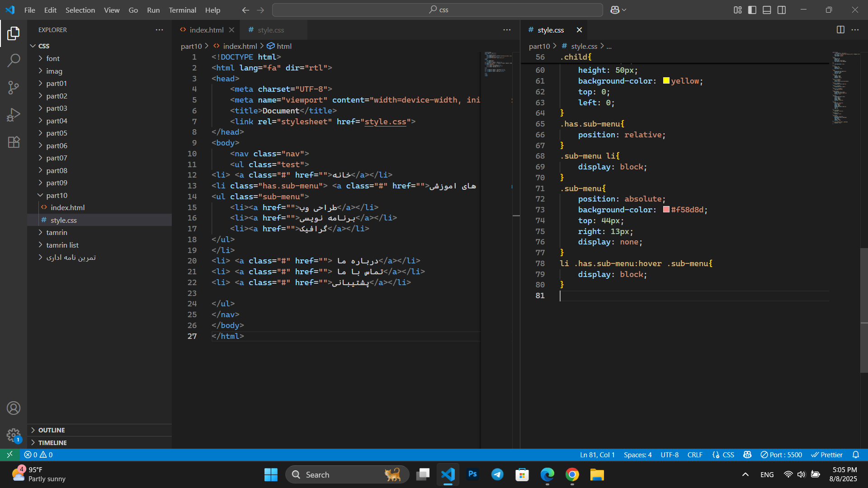Screen dimensions: 868x488
Task: Click the command center search box
Action: pos(438,10)
